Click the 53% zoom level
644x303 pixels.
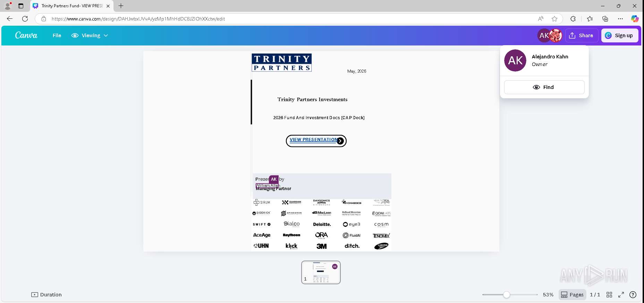pyautogui.click(x=548, y=295)
